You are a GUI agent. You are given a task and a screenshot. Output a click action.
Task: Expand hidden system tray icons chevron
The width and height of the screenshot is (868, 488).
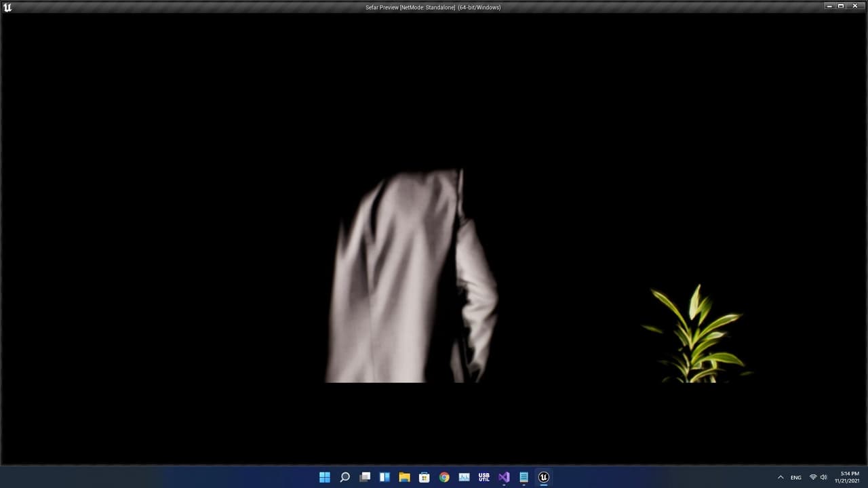pos(781,477)
